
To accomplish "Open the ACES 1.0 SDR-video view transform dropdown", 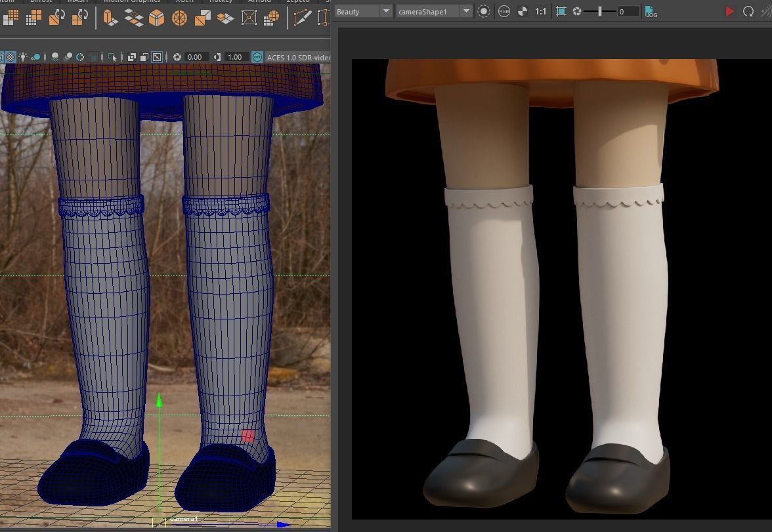I will click(298, 58).
